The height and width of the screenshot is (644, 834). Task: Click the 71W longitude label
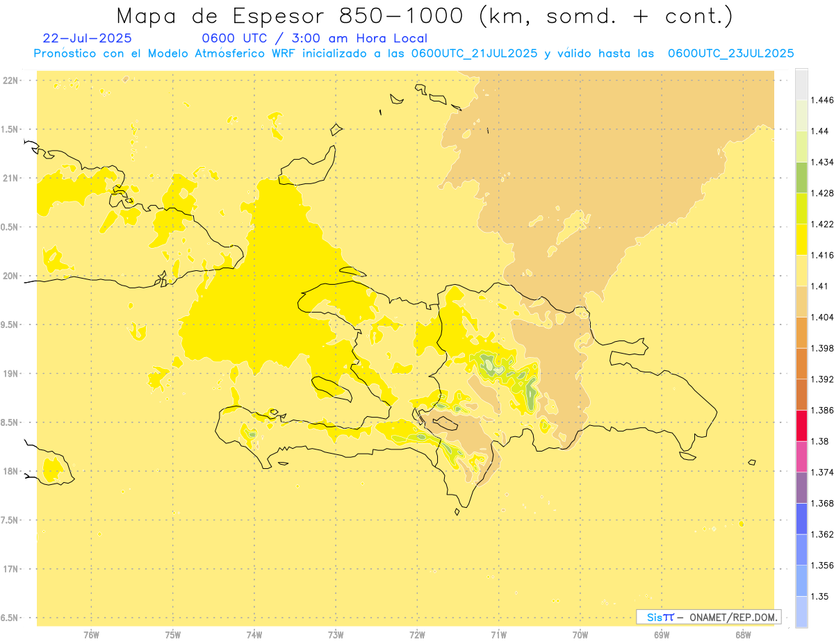[498, 635]
